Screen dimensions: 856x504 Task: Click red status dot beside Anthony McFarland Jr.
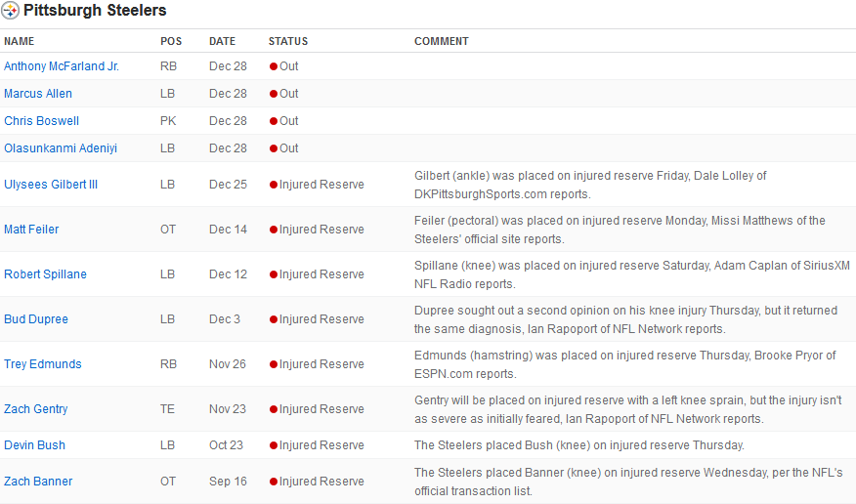pos(274,66)
